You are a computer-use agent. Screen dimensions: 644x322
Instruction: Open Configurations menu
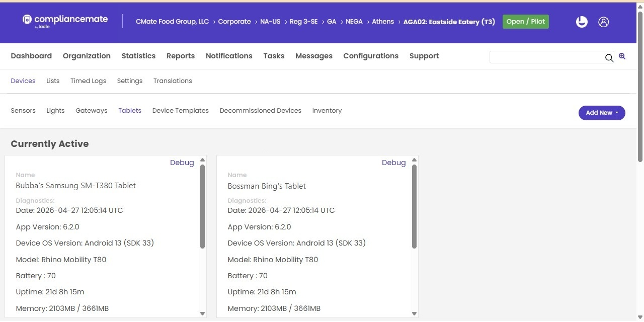click(371, 56)
